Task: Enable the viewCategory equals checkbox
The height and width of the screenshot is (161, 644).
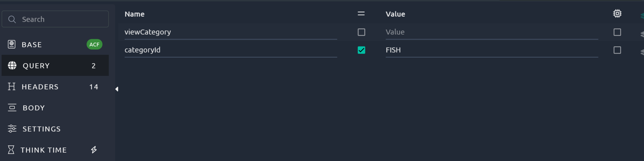Action: tap(361, 32)
